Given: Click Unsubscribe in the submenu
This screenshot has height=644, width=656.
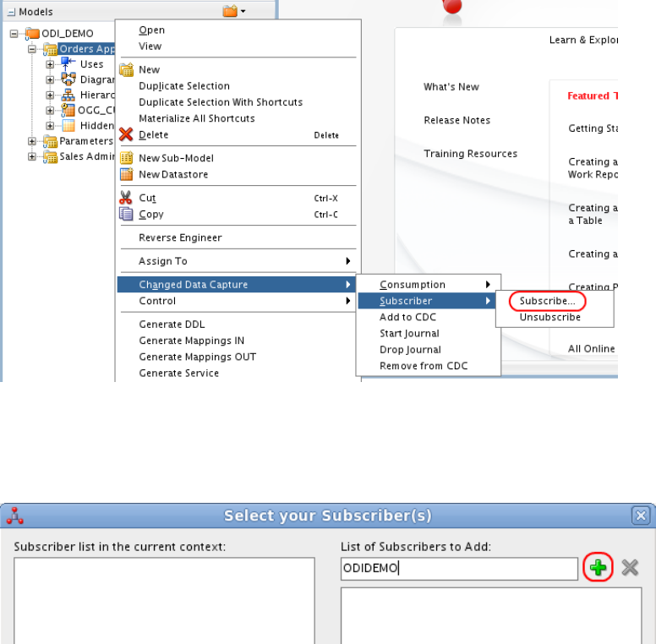Looking at the screenshot, I should coord(549,317).
